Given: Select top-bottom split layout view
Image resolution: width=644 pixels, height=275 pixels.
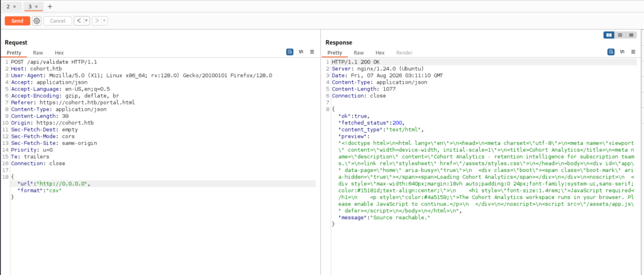Looking at the screenshot, I should click(620, 35).
